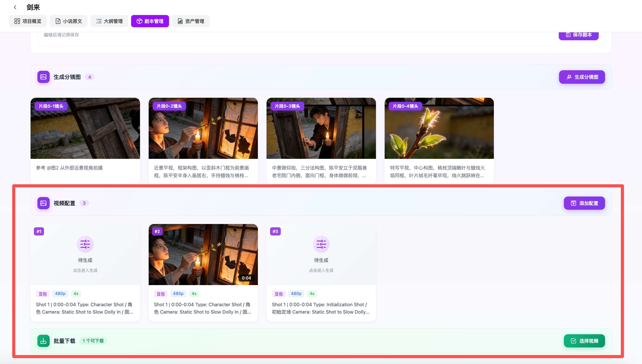Switch to the 小说原文 tab
Screen dimensions: 642x364
pyautogui.click(x=68, y=21)
